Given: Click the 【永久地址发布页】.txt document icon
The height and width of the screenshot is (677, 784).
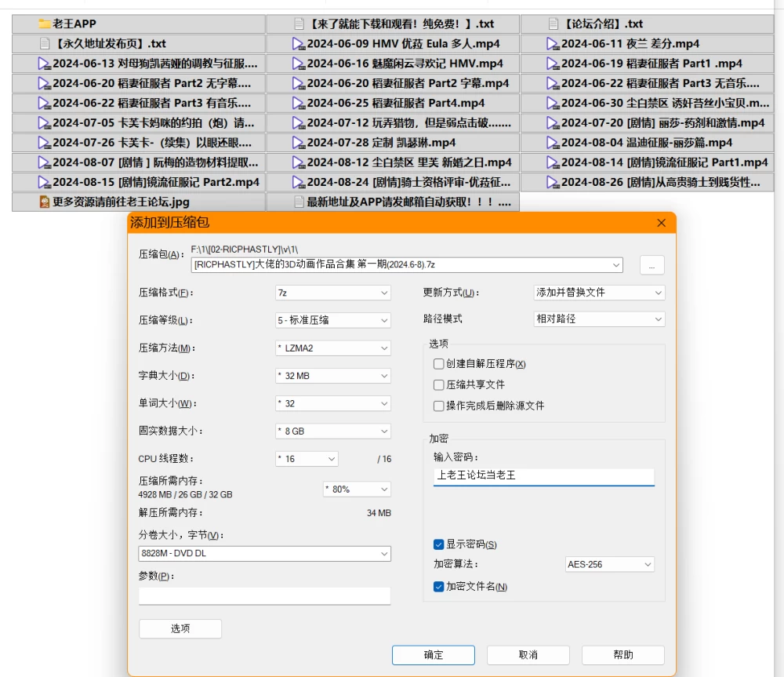Looking at the screenshot, I should click(45, 43).
